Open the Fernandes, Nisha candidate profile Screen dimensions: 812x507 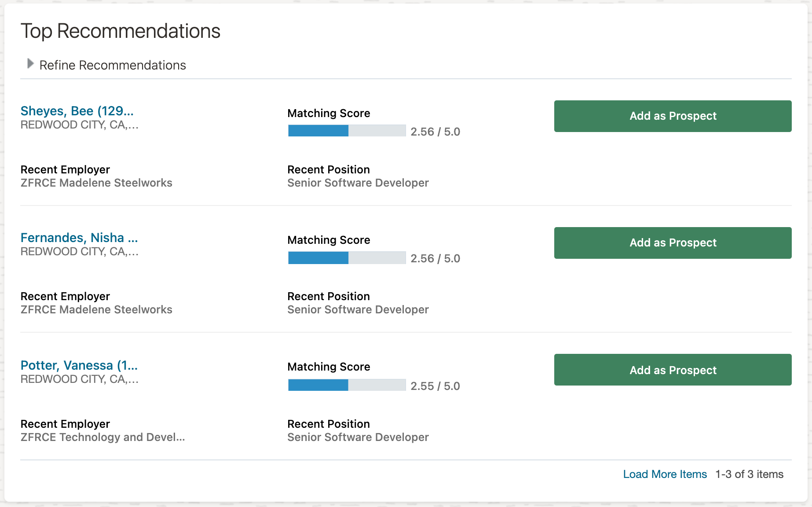click(79, 238)
